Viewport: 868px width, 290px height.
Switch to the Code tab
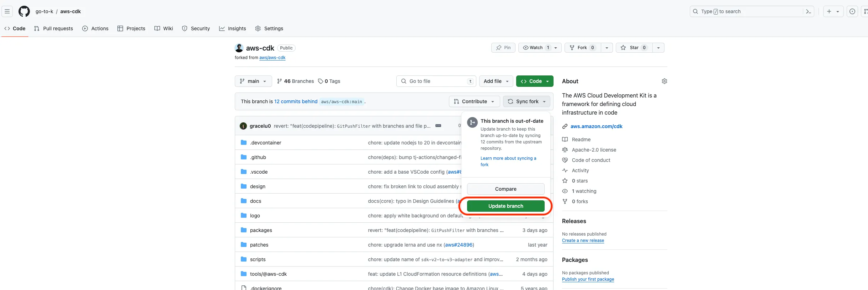pyautogui.click(x=15, y=28)
